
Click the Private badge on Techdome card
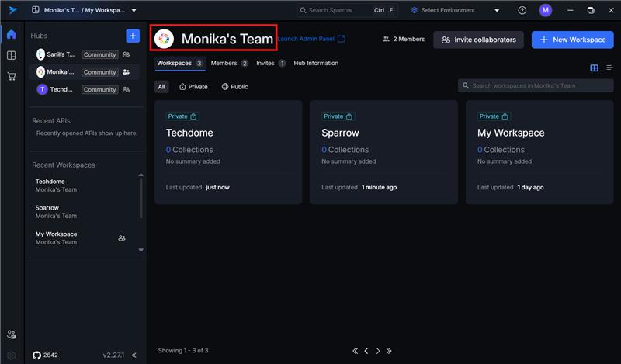pyautogui.click(x=182, y=116)
